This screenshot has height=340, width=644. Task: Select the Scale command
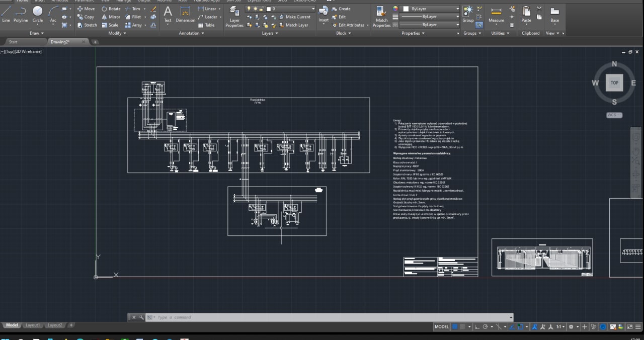(110, 25)
